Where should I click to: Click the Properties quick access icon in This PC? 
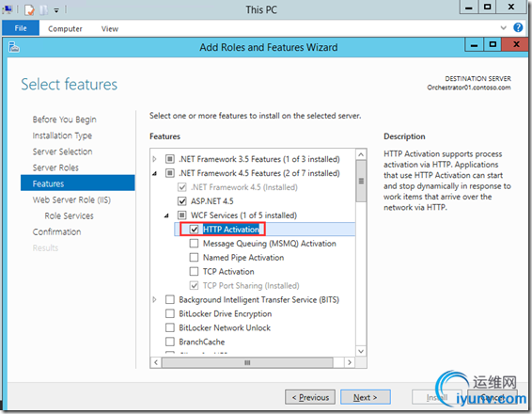tap(29, 9)
